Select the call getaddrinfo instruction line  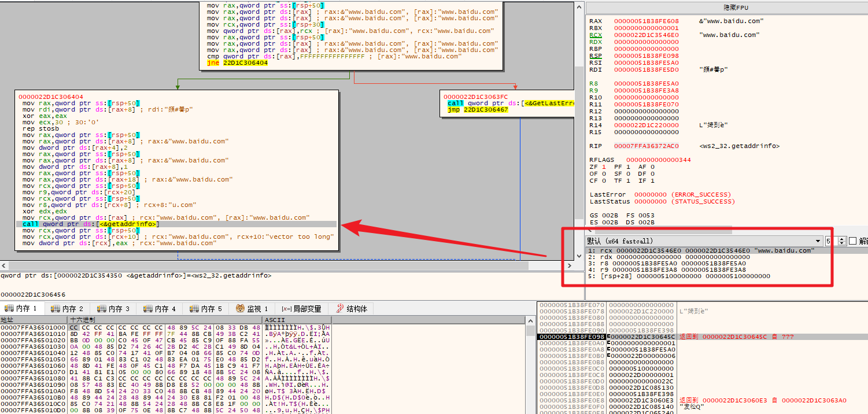[176, 224]
